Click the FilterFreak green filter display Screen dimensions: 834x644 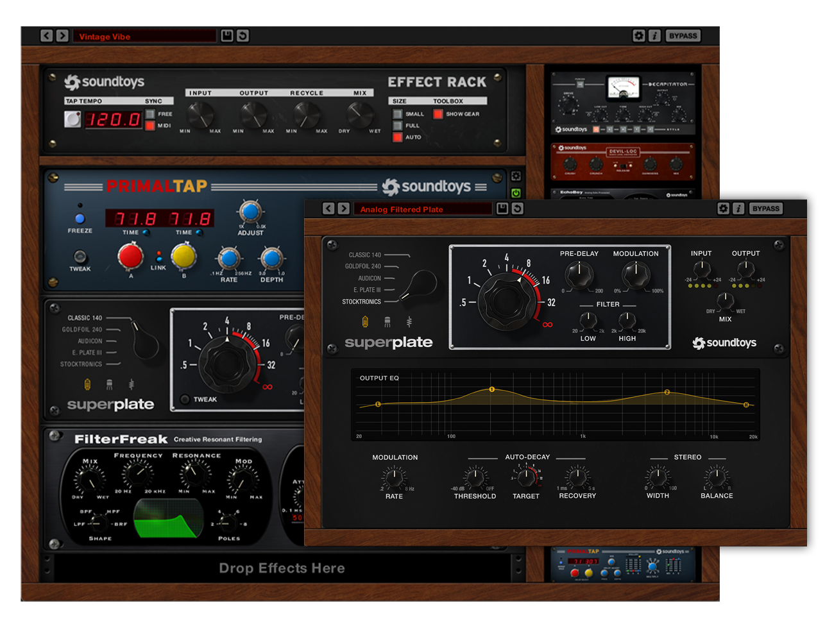168,517
